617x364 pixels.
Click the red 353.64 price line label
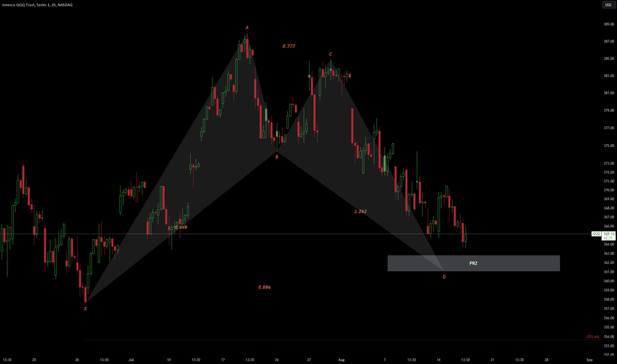(x=593, y=336)
